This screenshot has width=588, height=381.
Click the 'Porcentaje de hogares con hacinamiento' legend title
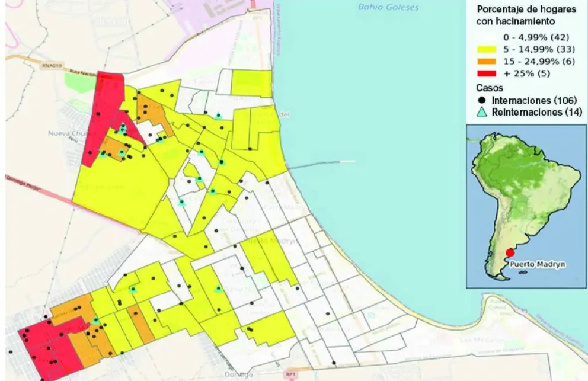click(x=526, y=15)
